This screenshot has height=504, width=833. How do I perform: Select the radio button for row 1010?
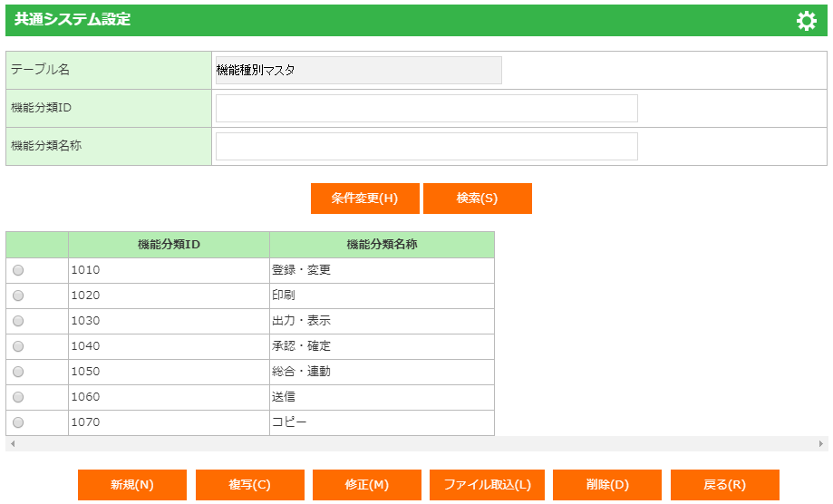click(x=18, y=270)
